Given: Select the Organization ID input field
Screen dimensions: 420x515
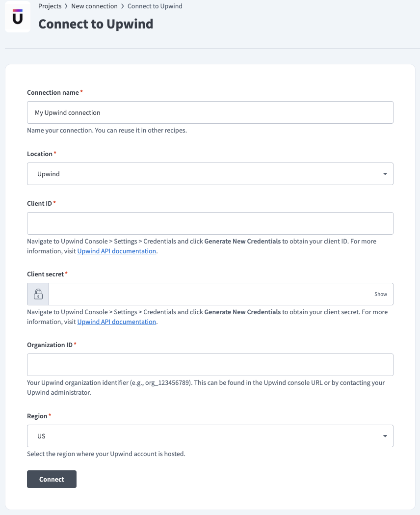Looking at the screenshot, I should click(x=210, y=365).
